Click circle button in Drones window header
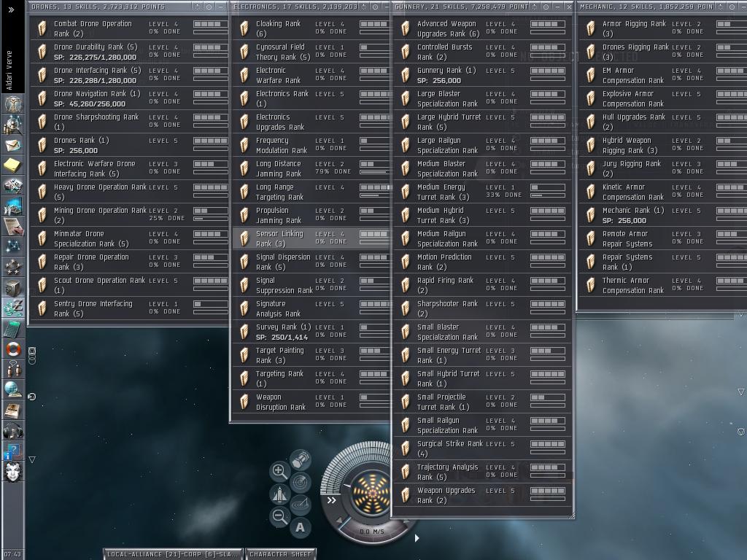This screenshot has width=747, height=560. [209, 7]
